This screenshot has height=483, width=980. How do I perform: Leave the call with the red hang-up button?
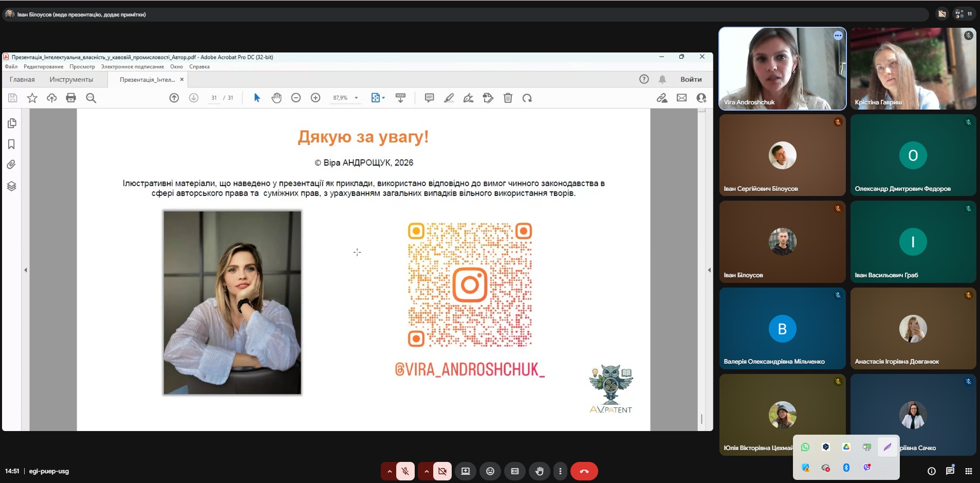584,471
